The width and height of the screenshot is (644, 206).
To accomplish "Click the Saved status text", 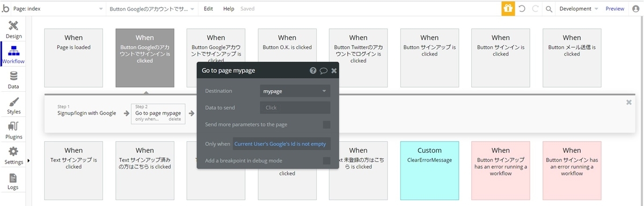I will click(247, 9).
